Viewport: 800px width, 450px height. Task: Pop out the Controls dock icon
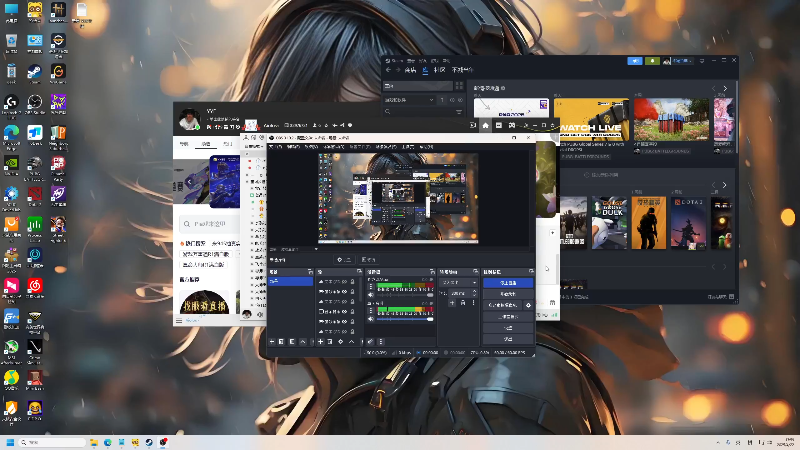531,271
